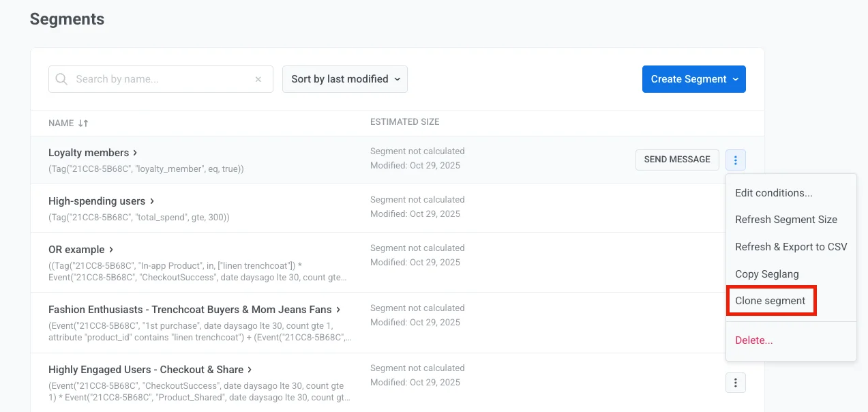The height and width of the screenshot is (412, 868).
Task: Open three-dot menu for Highly Engaged Users
Action: point(735,383)
